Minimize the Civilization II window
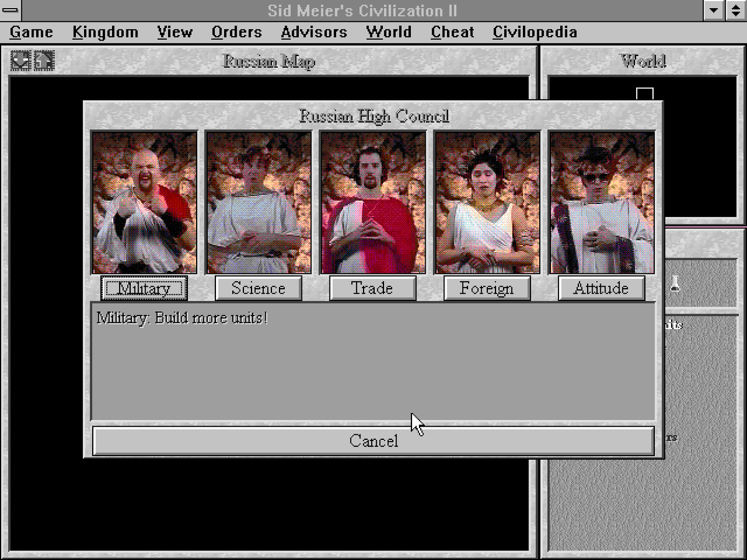Image resolution: width=747 pixels, height=560 pixels. click(x=715, y=10)
